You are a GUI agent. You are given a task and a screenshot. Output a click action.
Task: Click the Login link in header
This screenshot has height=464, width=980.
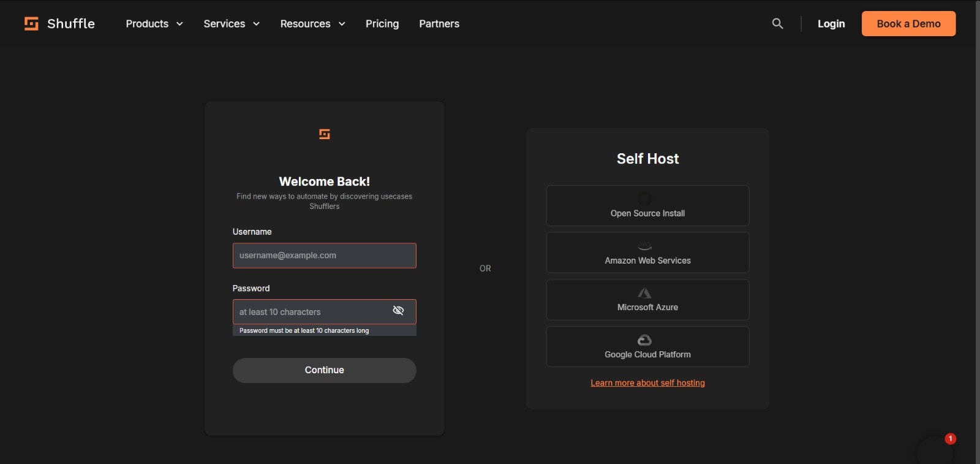[831, 24]
